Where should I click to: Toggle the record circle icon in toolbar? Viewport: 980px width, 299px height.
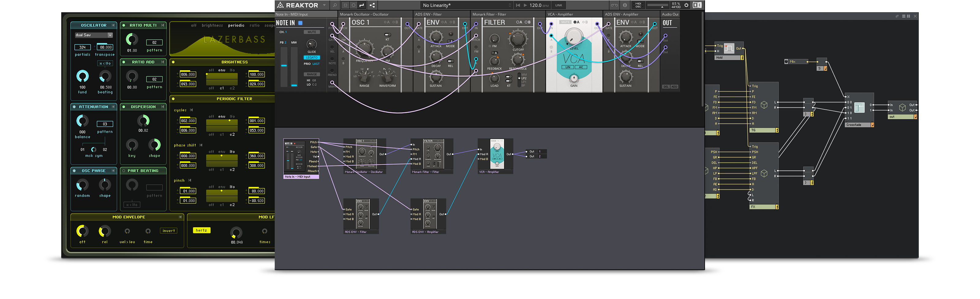pyautogui.click(x=353, y=5)
